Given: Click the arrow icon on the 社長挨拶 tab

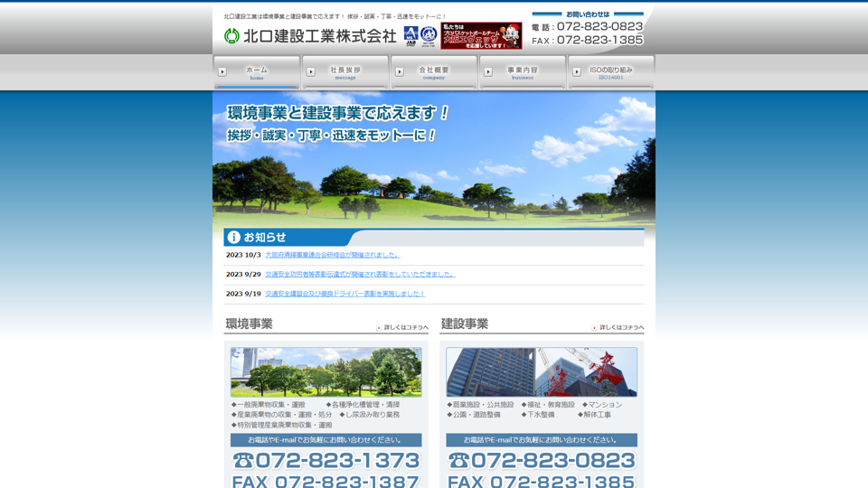Looking at the screenshot, I should tap(311, 72).
